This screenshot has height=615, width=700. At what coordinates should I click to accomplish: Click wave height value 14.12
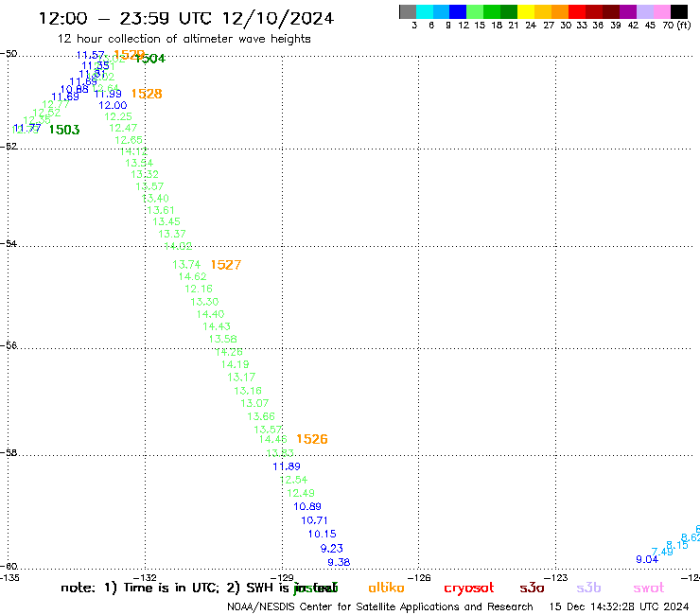click(x=133, y=151)
